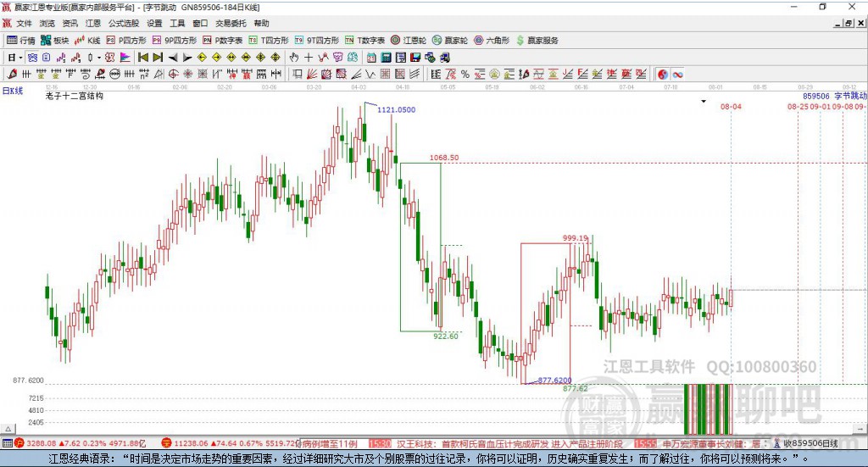Open the 行情 market quotes view
This screenshot has height=467, width=868.
[x=20, y=41]
